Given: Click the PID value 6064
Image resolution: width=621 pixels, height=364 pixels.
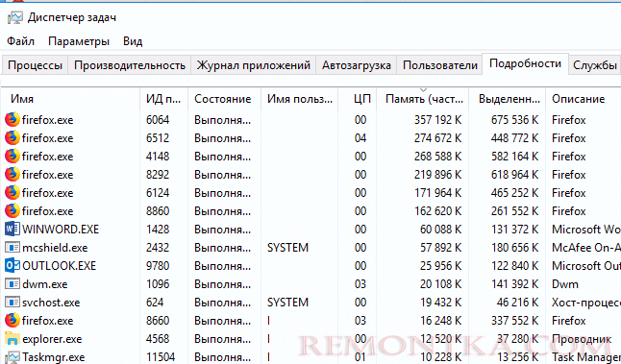Looking at the screenshot, I should point(158,119).
